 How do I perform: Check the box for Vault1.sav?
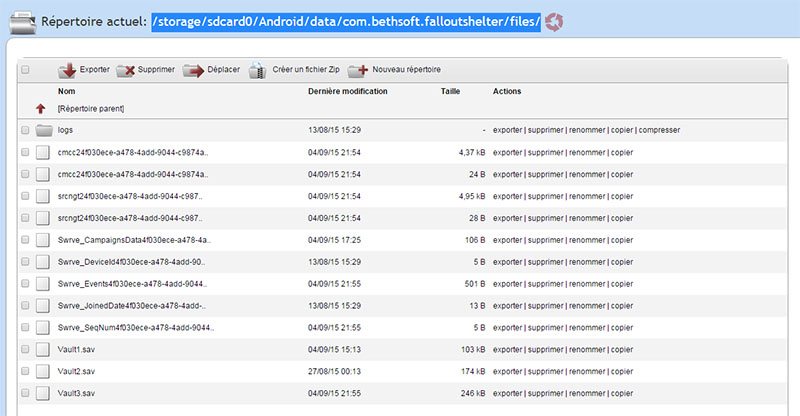(x=25, y=349)
